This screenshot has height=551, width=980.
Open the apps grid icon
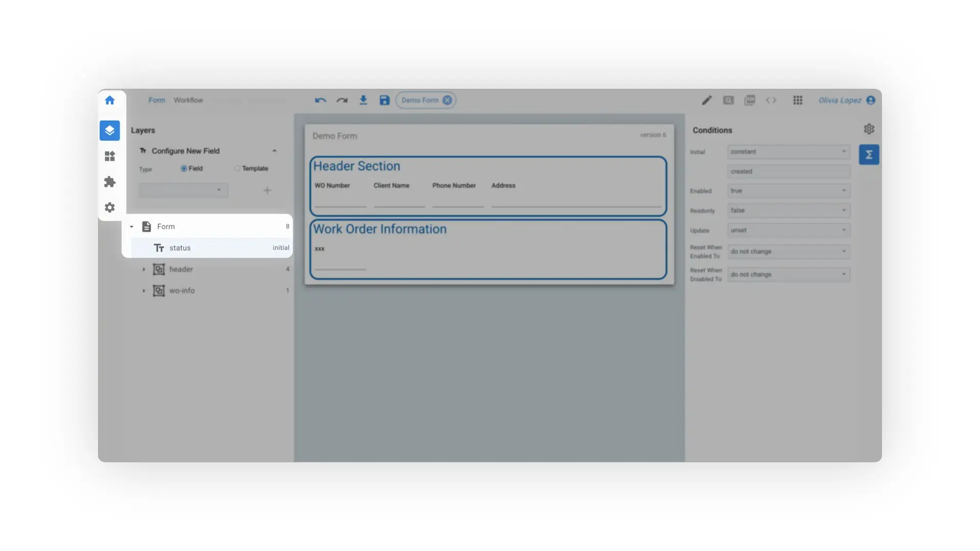pos(797,100)
